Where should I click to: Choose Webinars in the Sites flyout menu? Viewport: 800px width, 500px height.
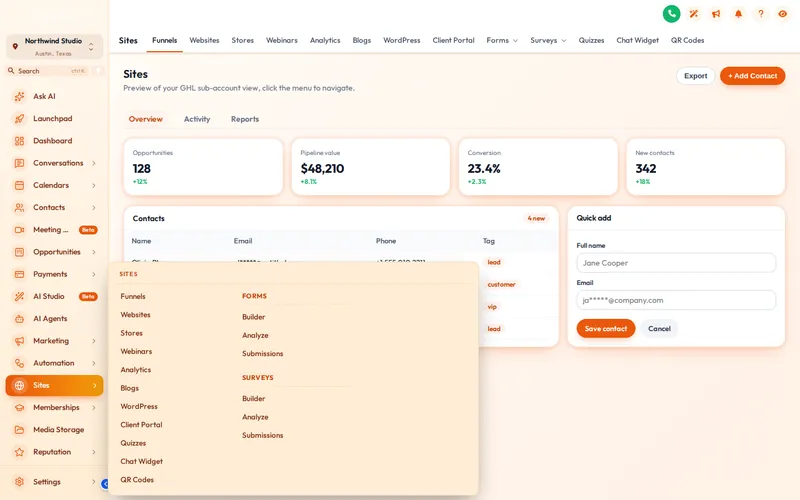[136, 352]
